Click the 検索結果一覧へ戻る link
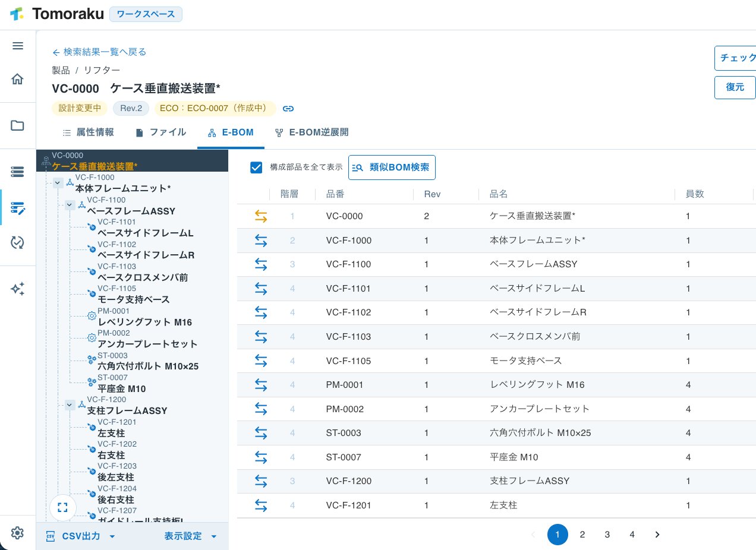This screenshot has height=550, width=756. coord(99,52)
